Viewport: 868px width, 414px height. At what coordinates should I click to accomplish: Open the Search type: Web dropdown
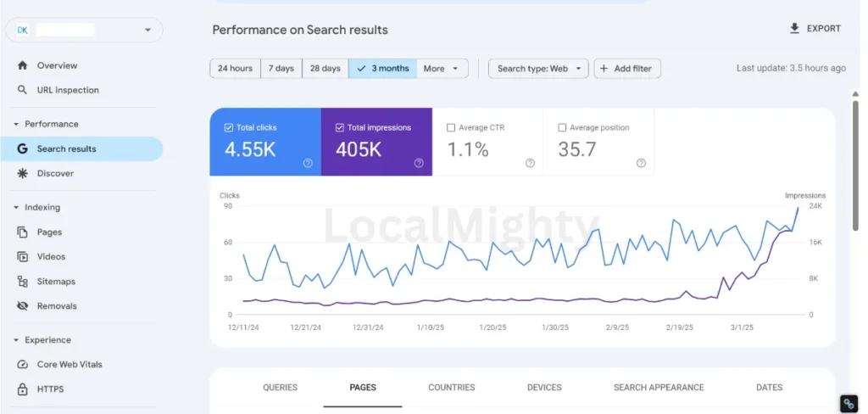pos(538,69)
